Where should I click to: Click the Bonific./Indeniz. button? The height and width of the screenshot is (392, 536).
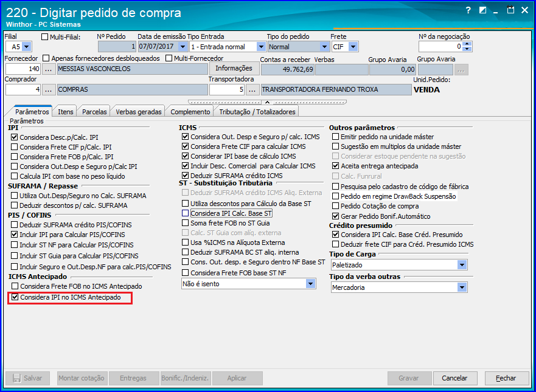[x=186, y=378]
